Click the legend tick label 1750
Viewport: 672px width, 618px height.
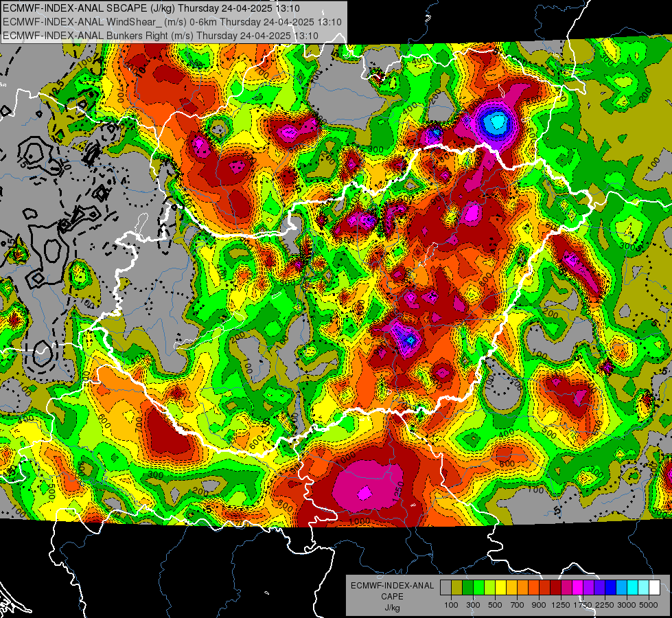click(583, 605)
